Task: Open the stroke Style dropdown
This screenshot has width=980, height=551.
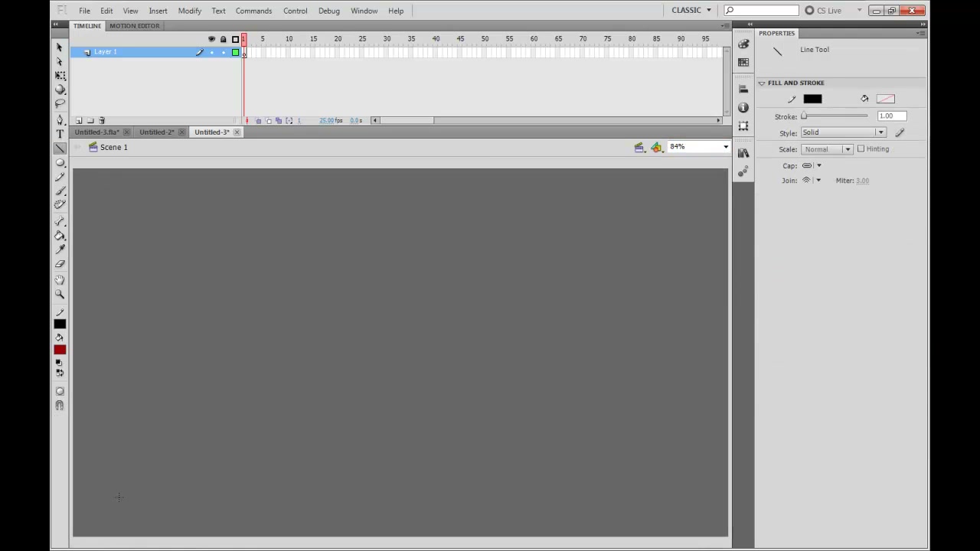Action: point(842,132)
